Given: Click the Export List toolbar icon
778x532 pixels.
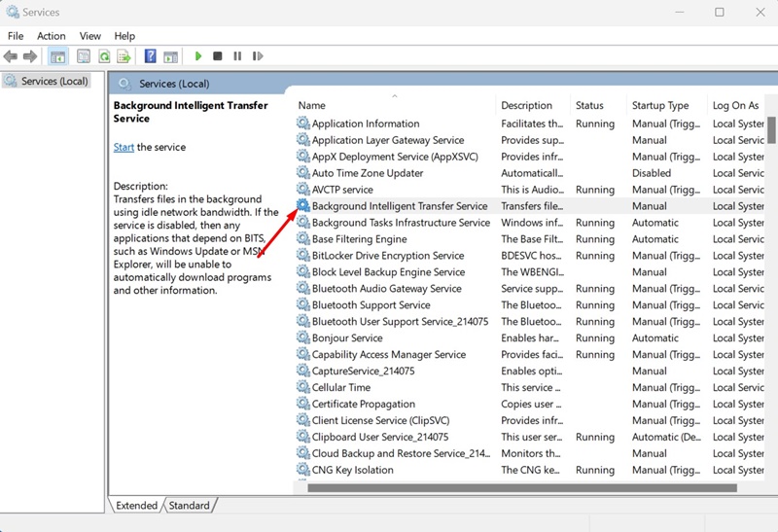Looking at the screenshot, I should 124,57.
